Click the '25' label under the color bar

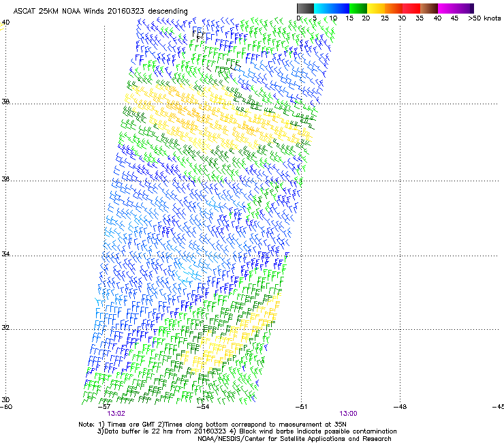pos(385,18)
